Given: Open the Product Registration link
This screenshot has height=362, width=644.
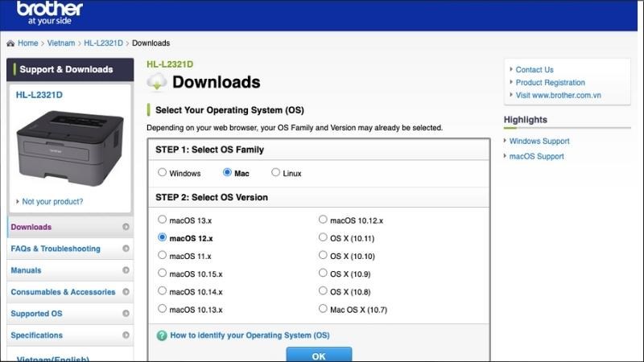Looking at the screenshot, I should click(550, 82).
